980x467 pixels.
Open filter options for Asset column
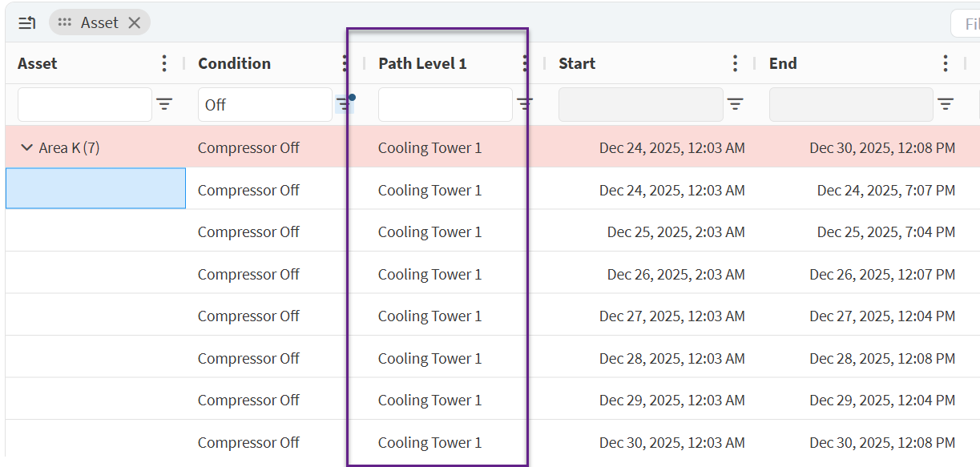tap(164, 104)
